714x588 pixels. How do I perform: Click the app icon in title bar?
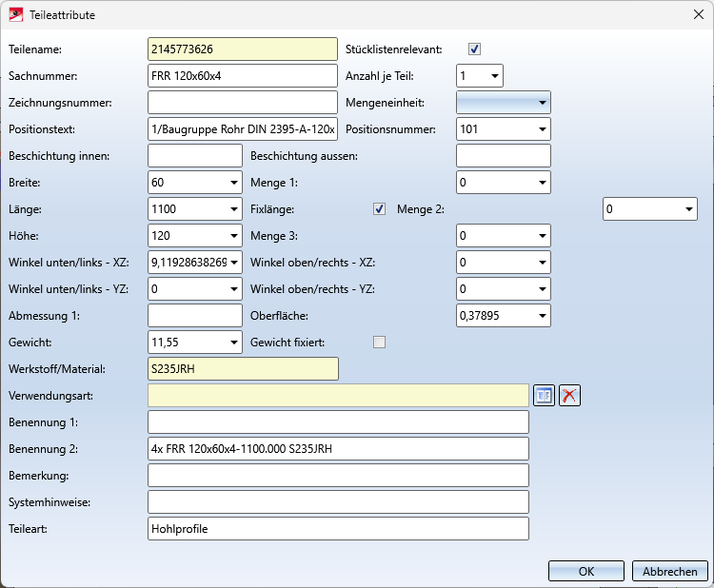[16, 15]
